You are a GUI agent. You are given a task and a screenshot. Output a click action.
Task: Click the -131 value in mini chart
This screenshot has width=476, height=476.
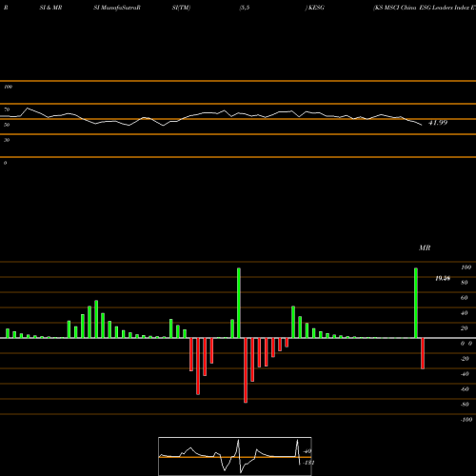[308, 463]
